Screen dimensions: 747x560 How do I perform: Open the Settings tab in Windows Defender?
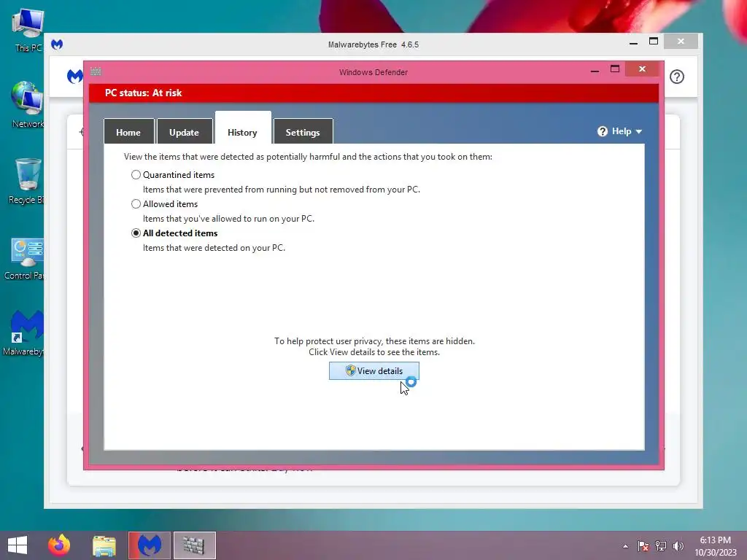point(303,132)
